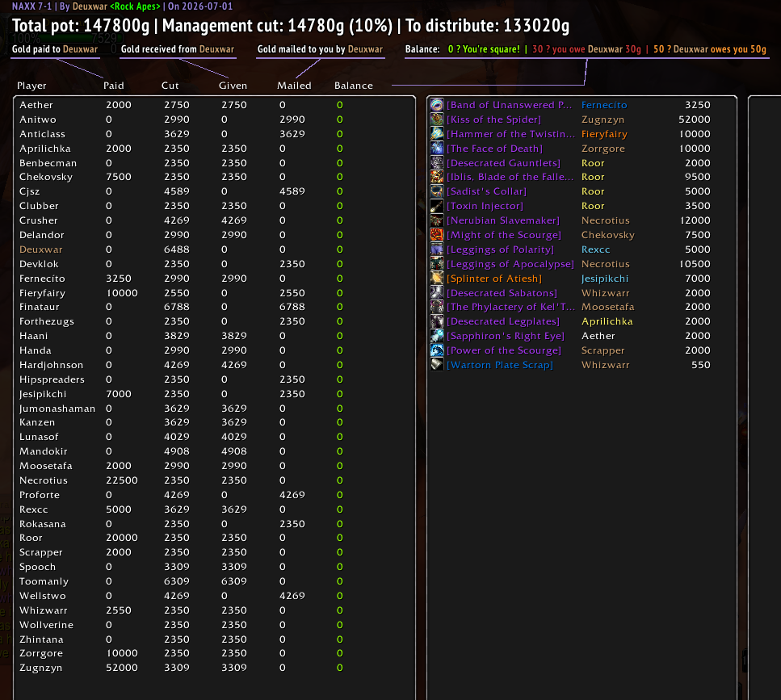Screen dimensions: 781x700
Task: Select player Toomanly in the list
Action: 44,581
